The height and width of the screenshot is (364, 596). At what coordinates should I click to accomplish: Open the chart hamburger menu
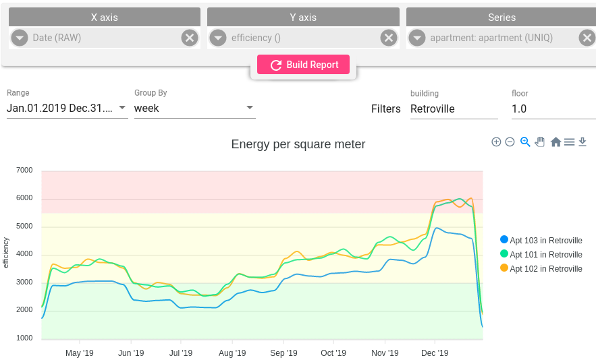(570, 142)
